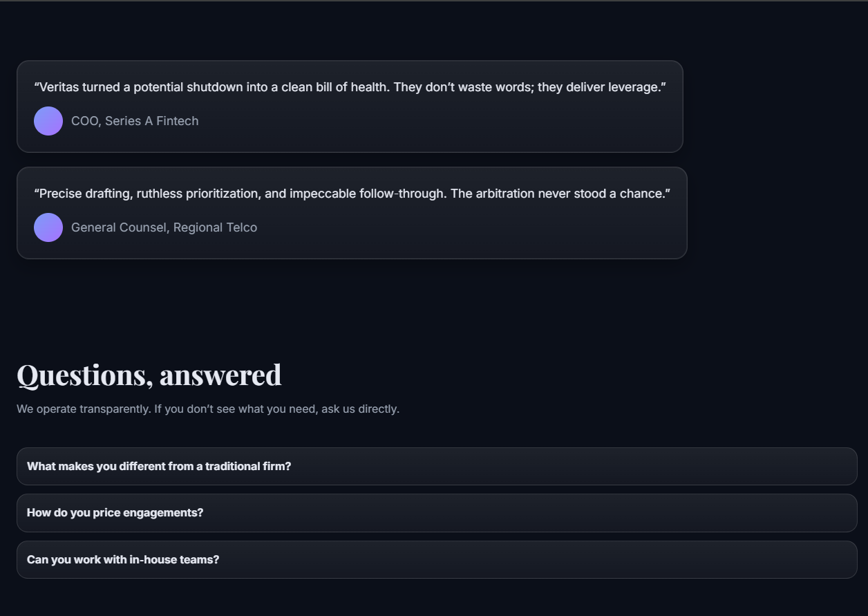Image resolution: width=868 pixels, height=616 pixels.
Task: Click the word "Veritas" in first testimonial
Action: click(59, 88)
